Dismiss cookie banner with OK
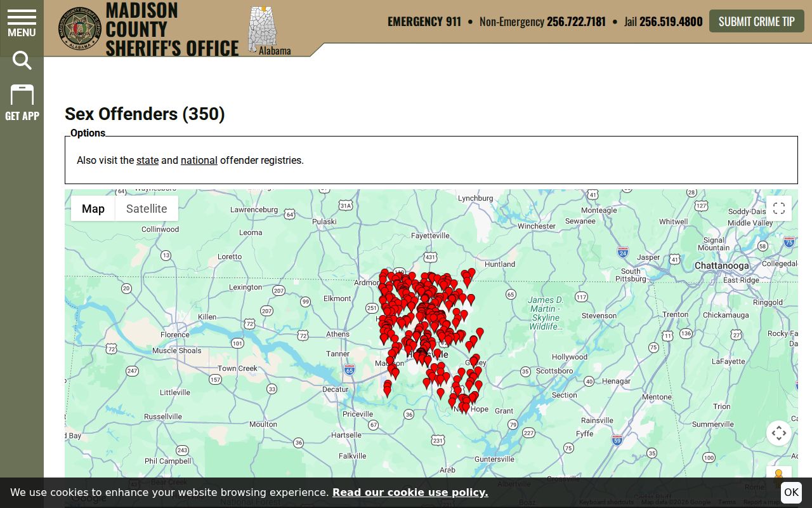This screenshot has width=812, height=508. pos(791,493)
